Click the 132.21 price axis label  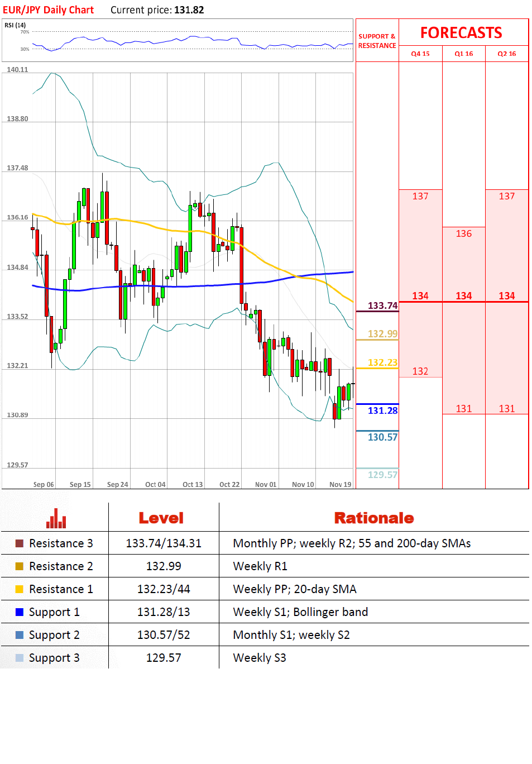[17, 366]
